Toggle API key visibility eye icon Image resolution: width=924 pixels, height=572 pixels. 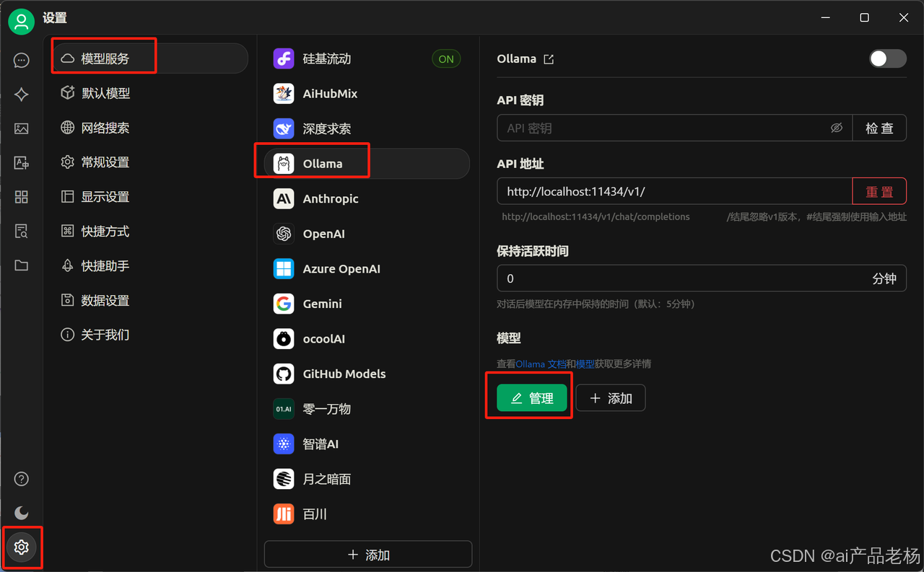[837, 128]
